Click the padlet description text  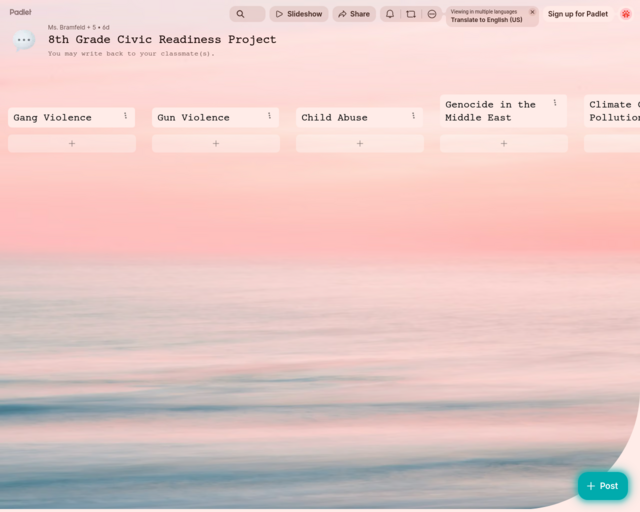coord(131,53)
